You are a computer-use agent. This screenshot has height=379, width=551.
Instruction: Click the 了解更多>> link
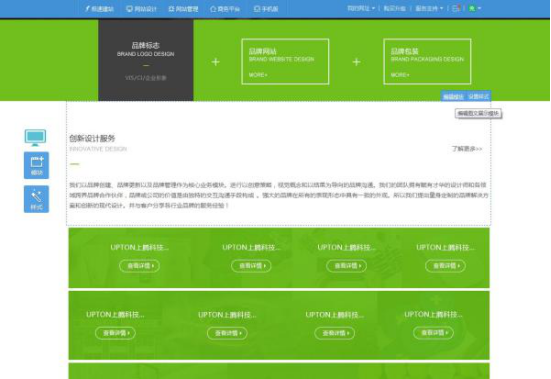click(467, 149)
